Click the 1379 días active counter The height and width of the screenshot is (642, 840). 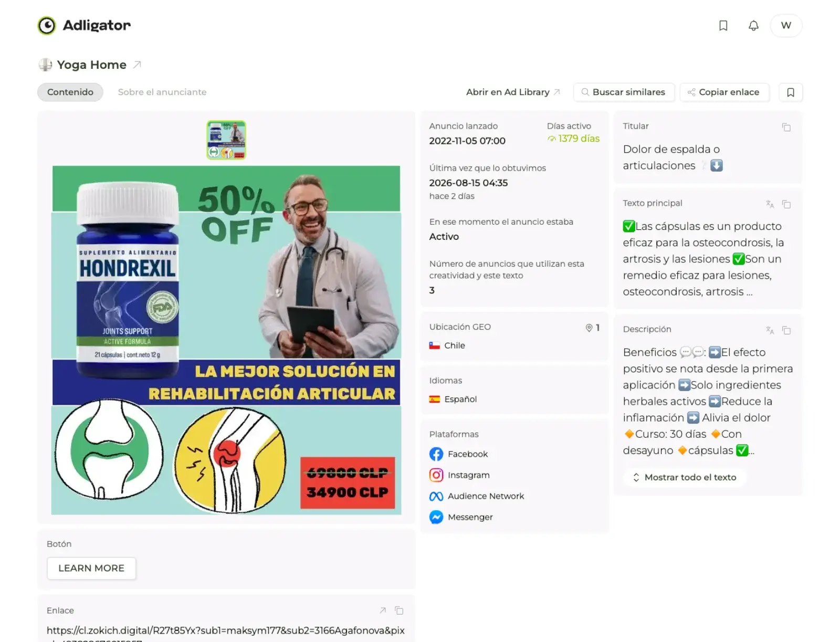[573, 139]
